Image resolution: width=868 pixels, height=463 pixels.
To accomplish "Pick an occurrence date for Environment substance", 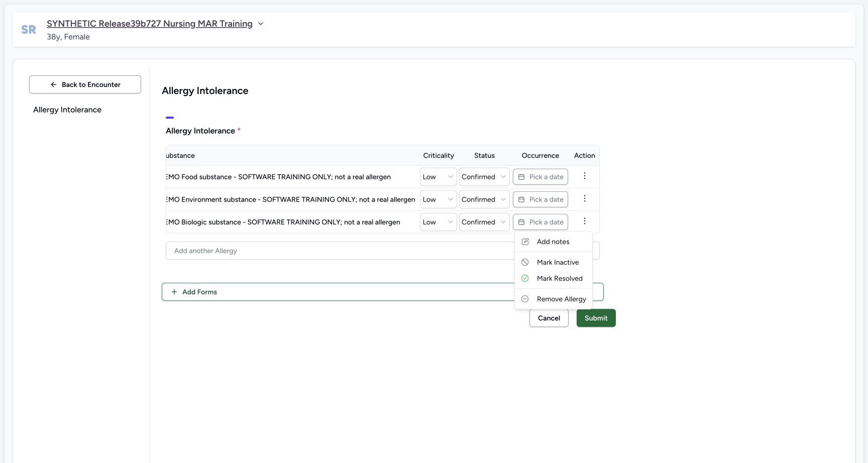I will pos(540,200).
